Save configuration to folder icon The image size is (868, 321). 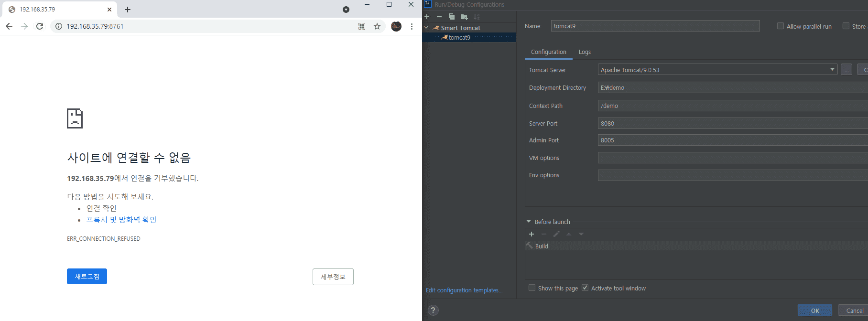(x=464, y=17)
